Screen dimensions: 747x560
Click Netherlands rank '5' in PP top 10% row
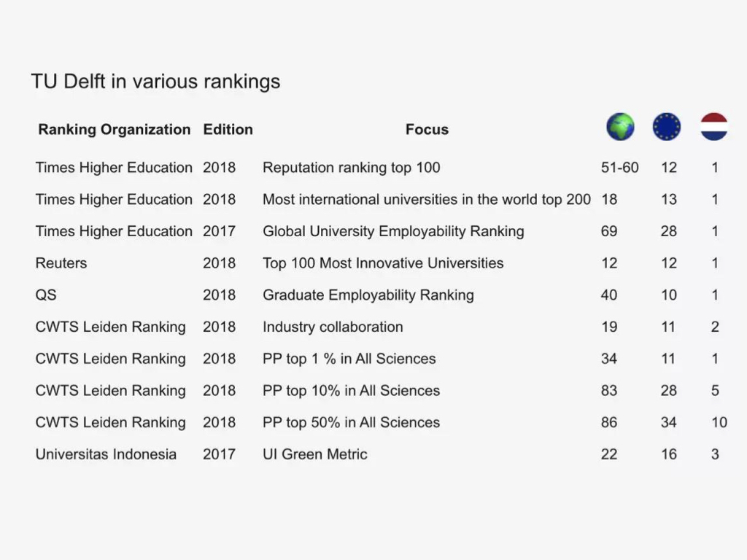point(715,391)
